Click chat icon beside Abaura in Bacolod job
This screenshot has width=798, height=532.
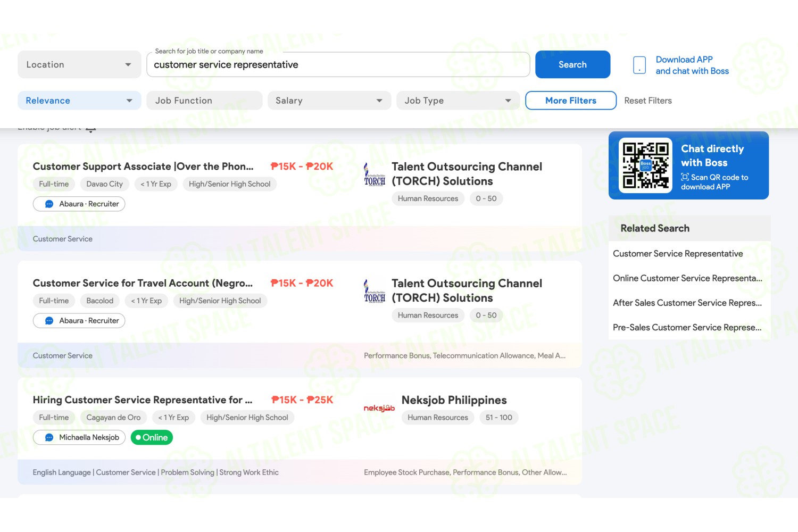pyautogui.click(x=49, y=321)
